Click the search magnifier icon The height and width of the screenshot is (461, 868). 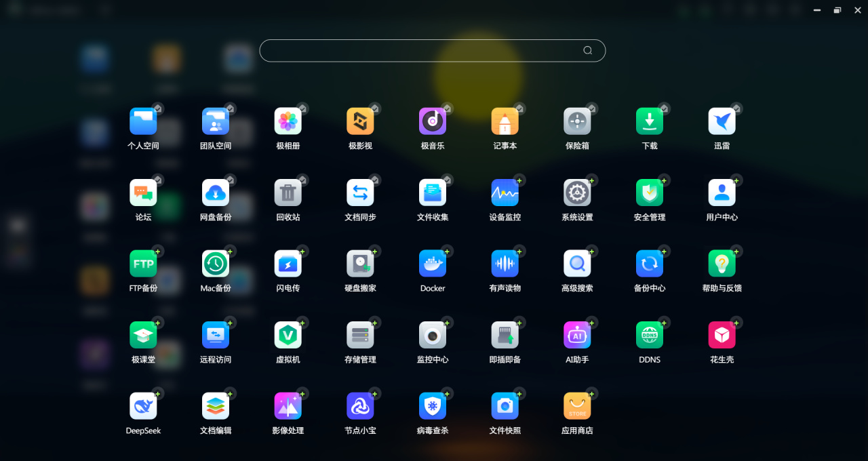(x=588, y=50)
